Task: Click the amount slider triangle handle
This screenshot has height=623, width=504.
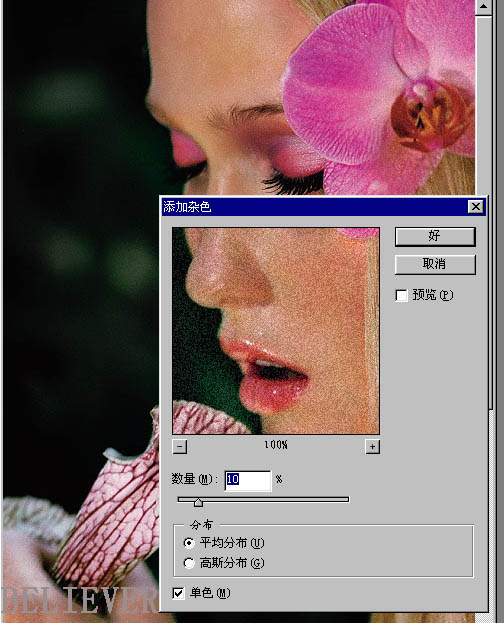Action: [x=198, y=503]
